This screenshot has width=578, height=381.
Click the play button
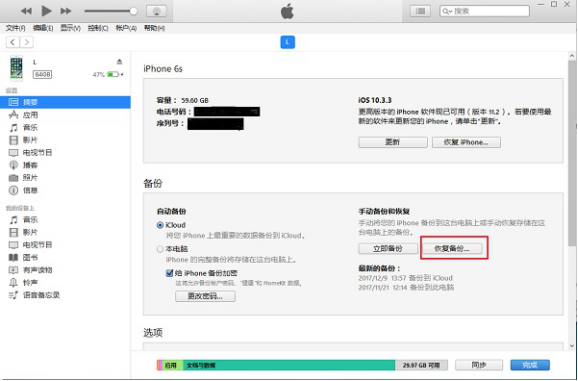46,11
